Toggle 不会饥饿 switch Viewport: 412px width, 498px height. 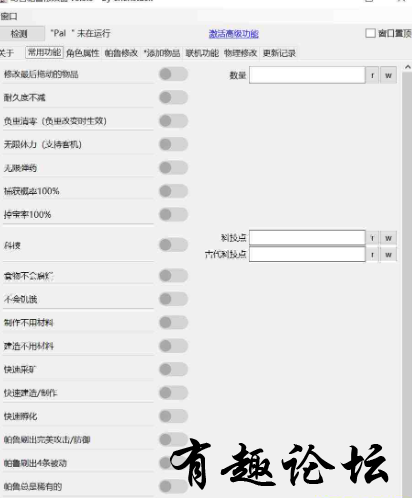pyautogui.click(x=173, y=299)
